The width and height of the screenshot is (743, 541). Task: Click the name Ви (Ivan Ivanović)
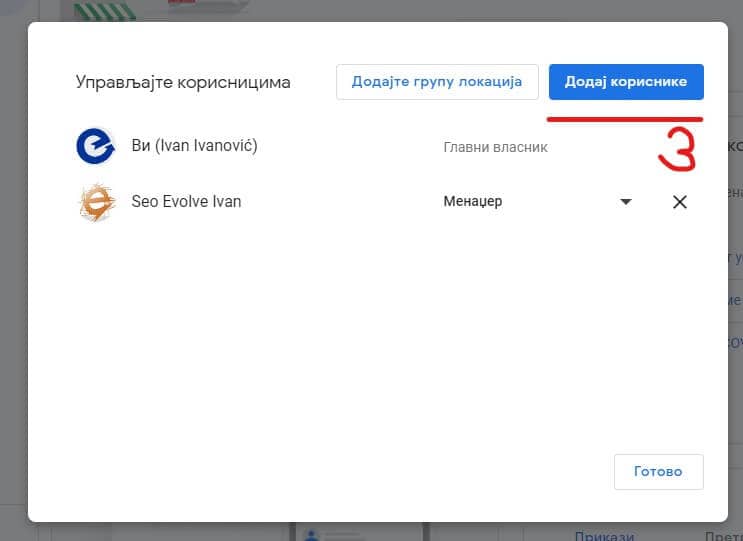click(194, 145)
